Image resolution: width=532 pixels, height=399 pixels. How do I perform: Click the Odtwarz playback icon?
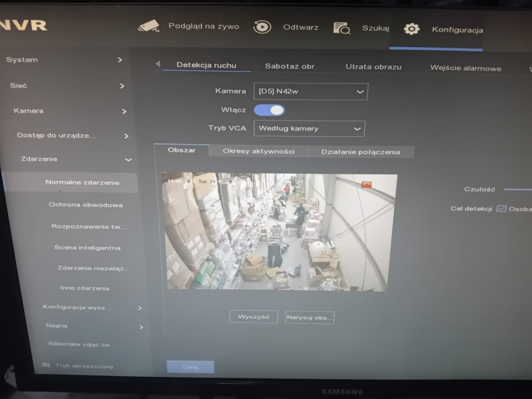point(262,27)
